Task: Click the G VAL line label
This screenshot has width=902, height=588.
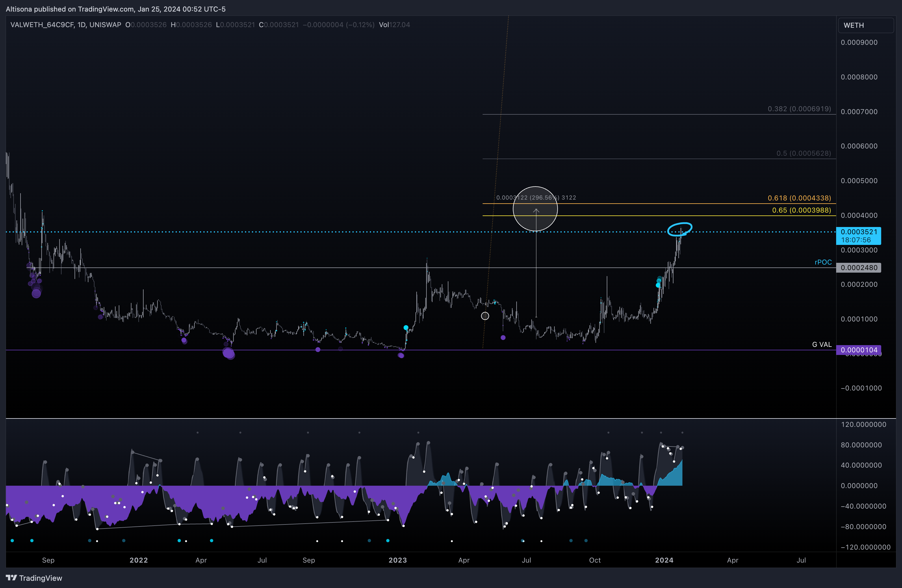Action: (822, 344)
